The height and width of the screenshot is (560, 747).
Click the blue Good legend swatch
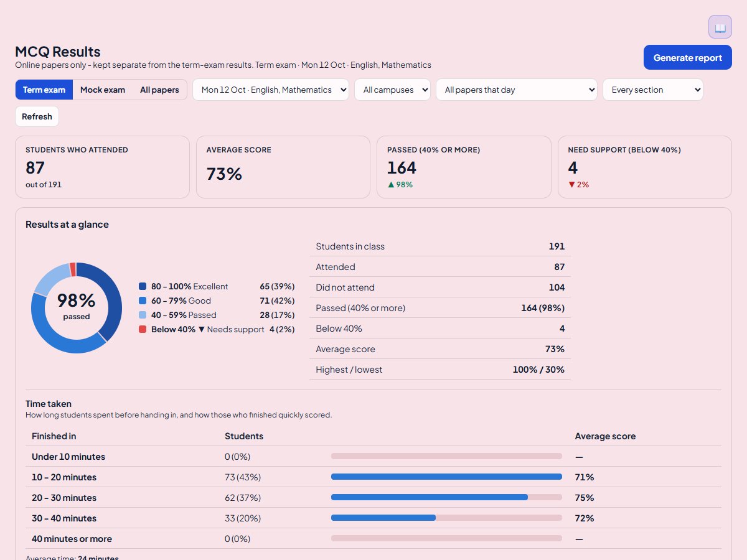tap(143, 301)
